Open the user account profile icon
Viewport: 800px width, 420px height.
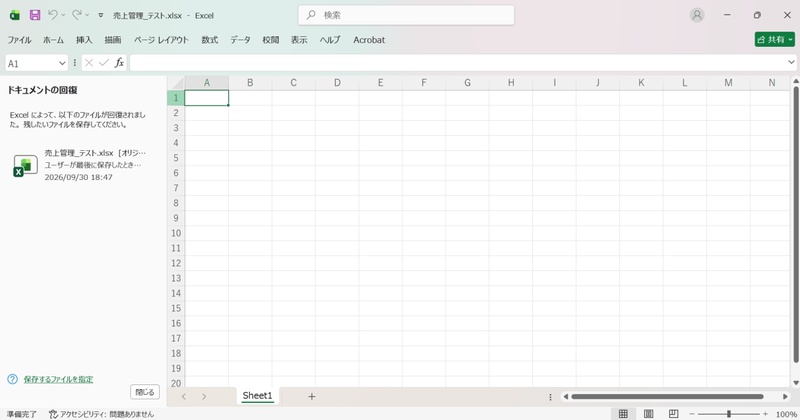[697, 15]
